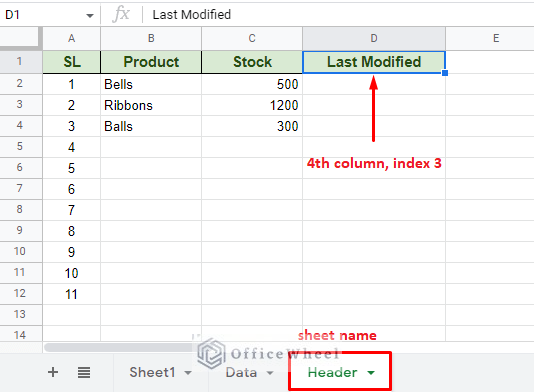Image resolution: width=534 pixels, height=392 pixels.
Task: Click formula bar with Last Modified
Action: [337, 15]
